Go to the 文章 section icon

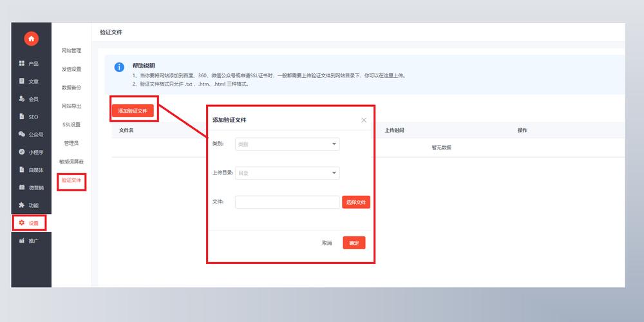(x=22, y=81)
